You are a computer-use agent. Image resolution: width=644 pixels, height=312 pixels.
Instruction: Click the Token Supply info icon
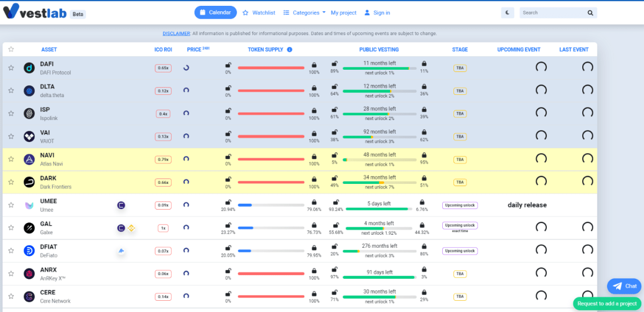289,49
